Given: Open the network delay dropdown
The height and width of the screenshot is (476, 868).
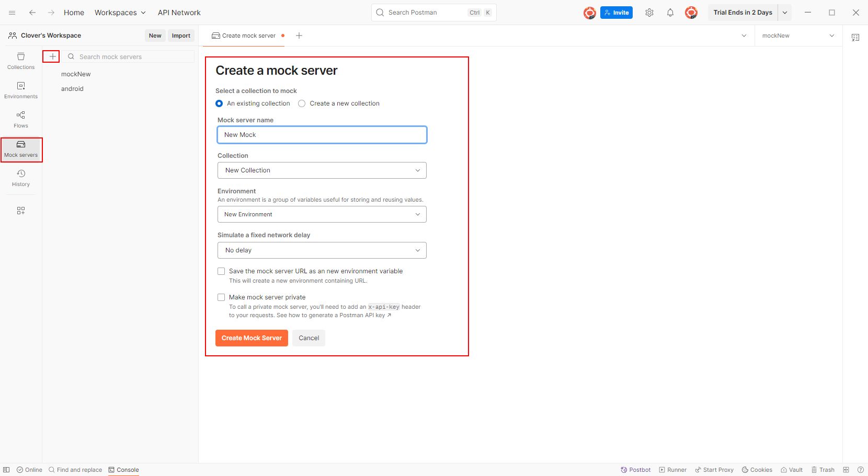Looking at the screenshot, I should click(x=322, y=250).
